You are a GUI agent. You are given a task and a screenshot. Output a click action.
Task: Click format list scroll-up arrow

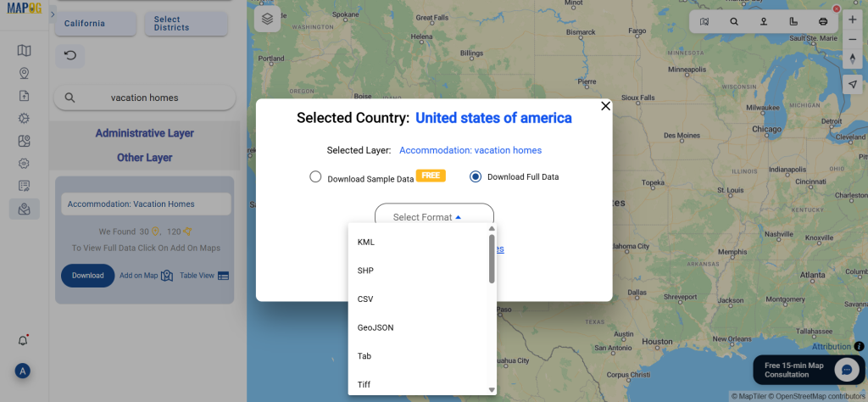492,229
